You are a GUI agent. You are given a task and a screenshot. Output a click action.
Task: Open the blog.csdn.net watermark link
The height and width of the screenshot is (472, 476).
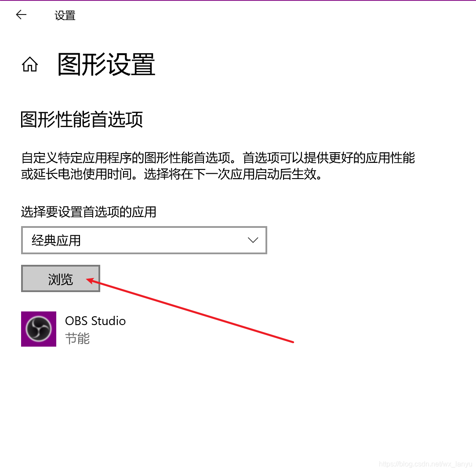pyautogui.click(x=425, y=464)
